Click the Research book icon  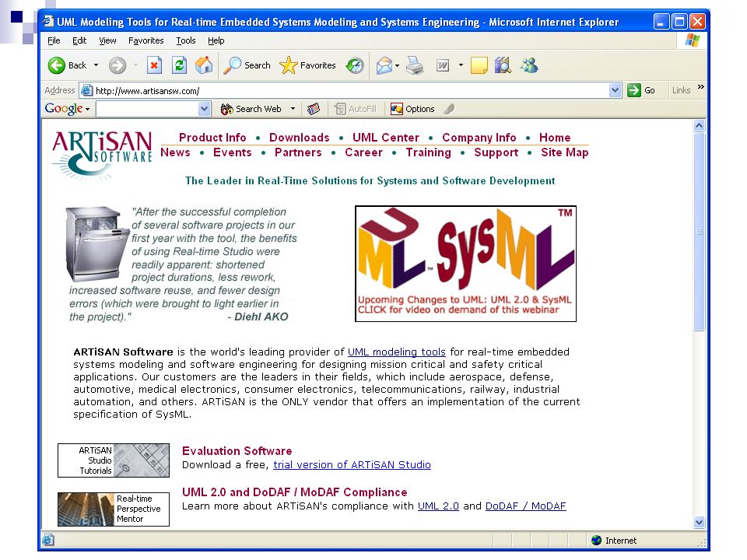tap(503, 65)
